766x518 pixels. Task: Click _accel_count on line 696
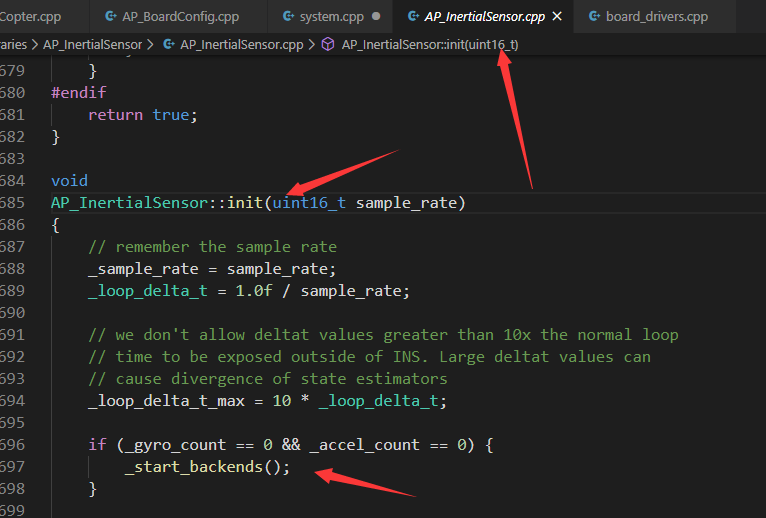[x=364, y=444]
